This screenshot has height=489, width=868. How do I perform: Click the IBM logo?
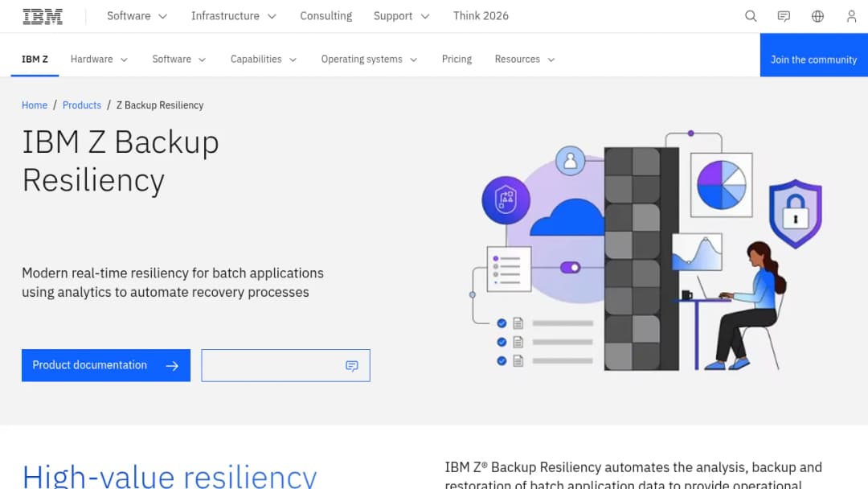point(43,16)
